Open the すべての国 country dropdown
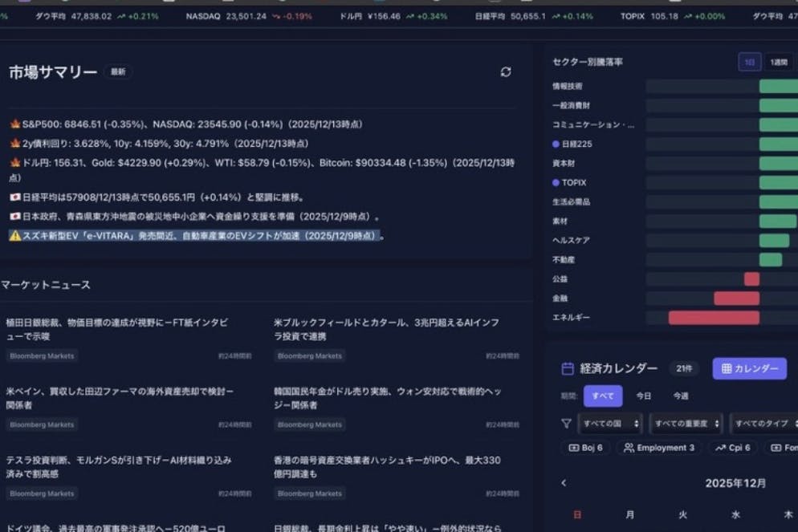This screenshot has height=532, width=798. 611,423
